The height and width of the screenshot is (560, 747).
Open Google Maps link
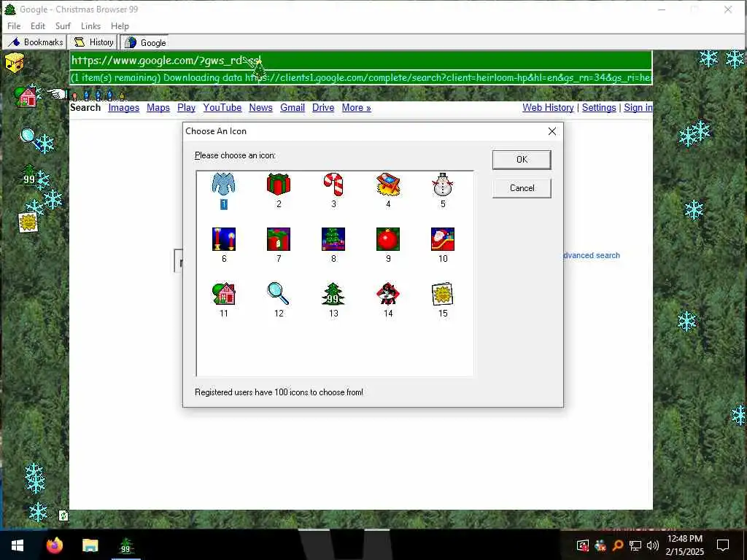158,108
